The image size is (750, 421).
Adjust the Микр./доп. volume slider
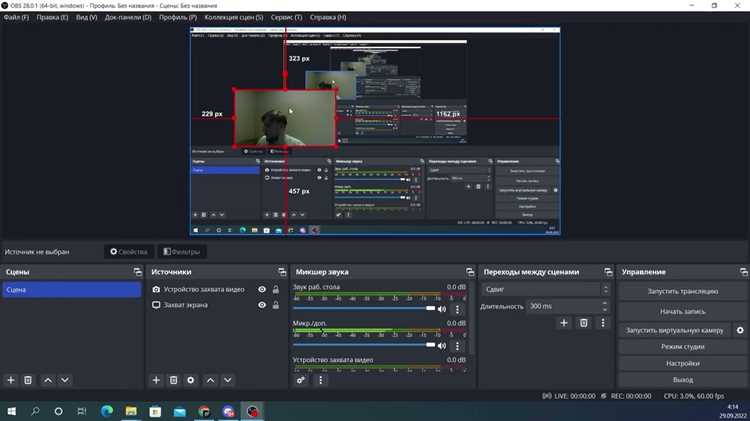pos(364,345)
